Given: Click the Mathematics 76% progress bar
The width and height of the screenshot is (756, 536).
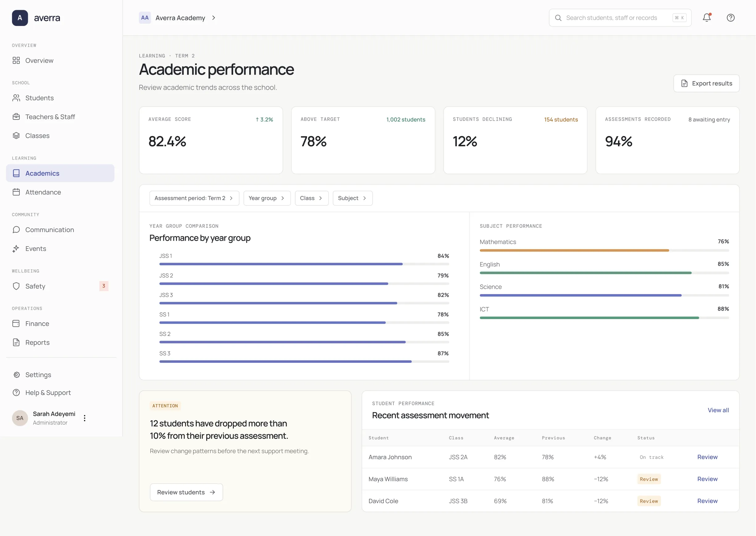Looking at the screenshot, I should [604, 251].
